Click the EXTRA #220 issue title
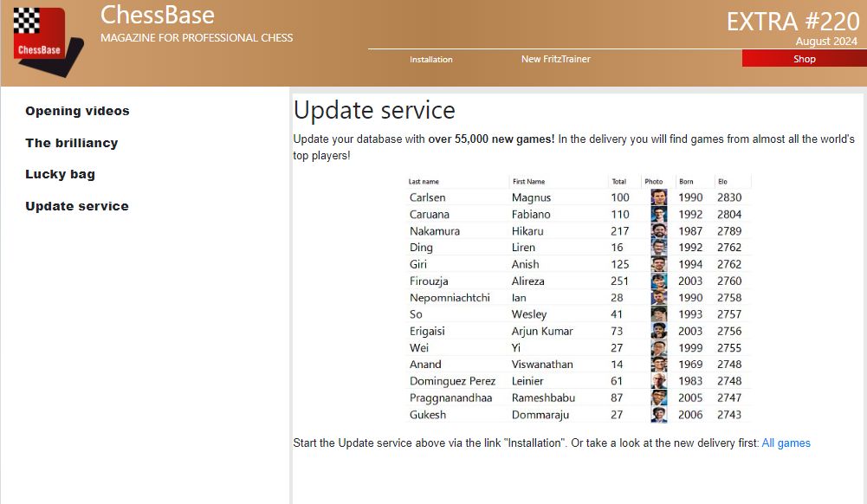This screenshot has height=504, width=867. click(793, 22)
